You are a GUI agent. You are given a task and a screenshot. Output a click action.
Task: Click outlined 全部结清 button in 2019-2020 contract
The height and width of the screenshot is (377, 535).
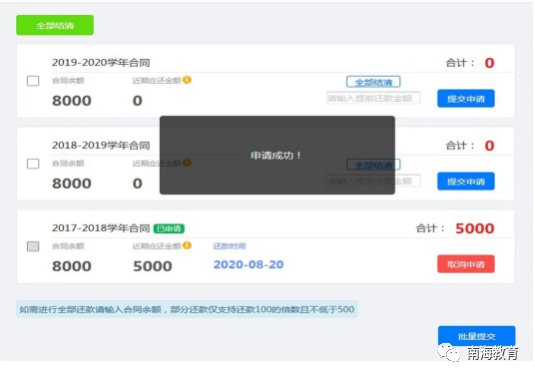click(373, 82)
